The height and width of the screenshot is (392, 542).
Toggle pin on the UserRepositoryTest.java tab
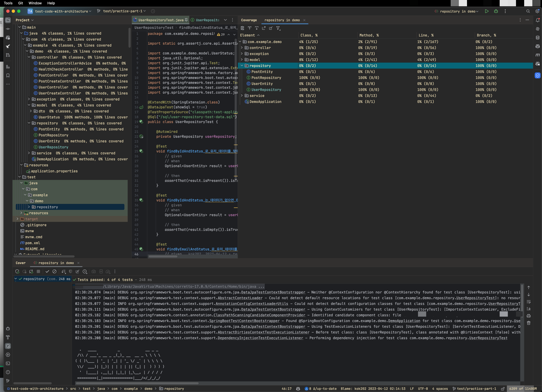pyautogui.click(x=186, y=20)
